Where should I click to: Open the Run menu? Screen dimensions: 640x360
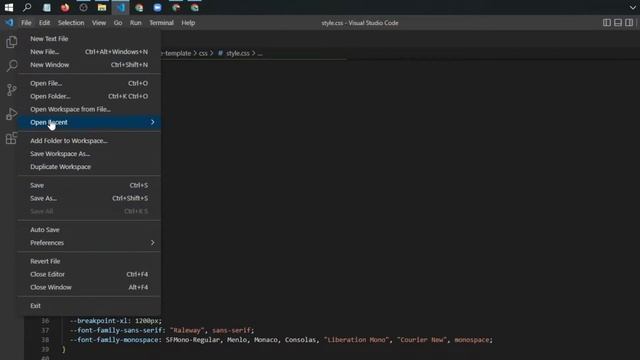pos(136,23)
